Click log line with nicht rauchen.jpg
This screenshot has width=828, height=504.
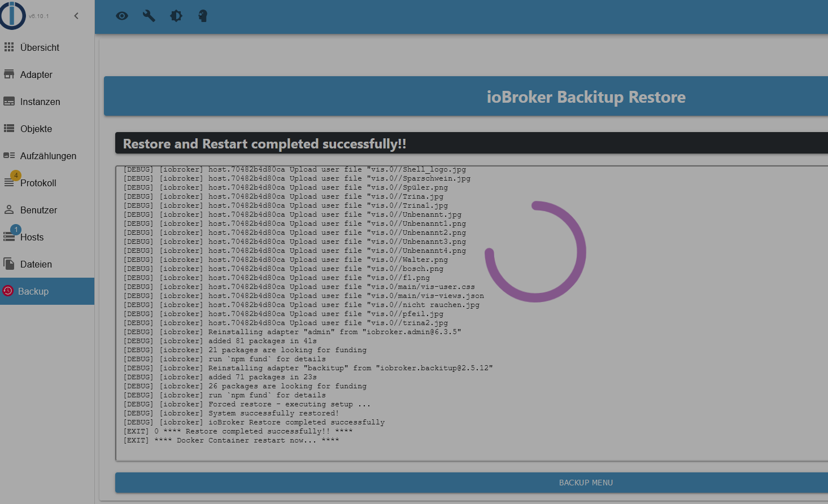302,305
